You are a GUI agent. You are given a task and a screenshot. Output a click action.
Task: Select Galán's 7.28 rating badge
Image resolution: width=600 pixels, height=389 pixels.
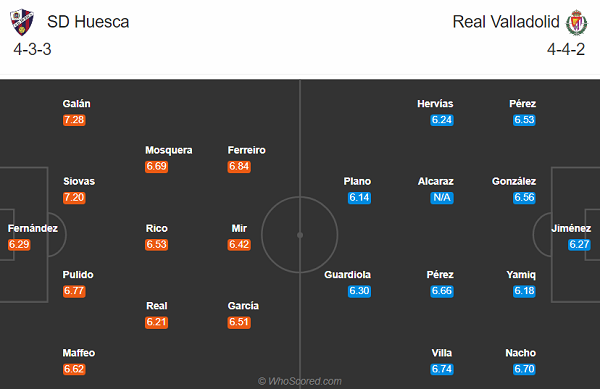[x=74, y=120]
